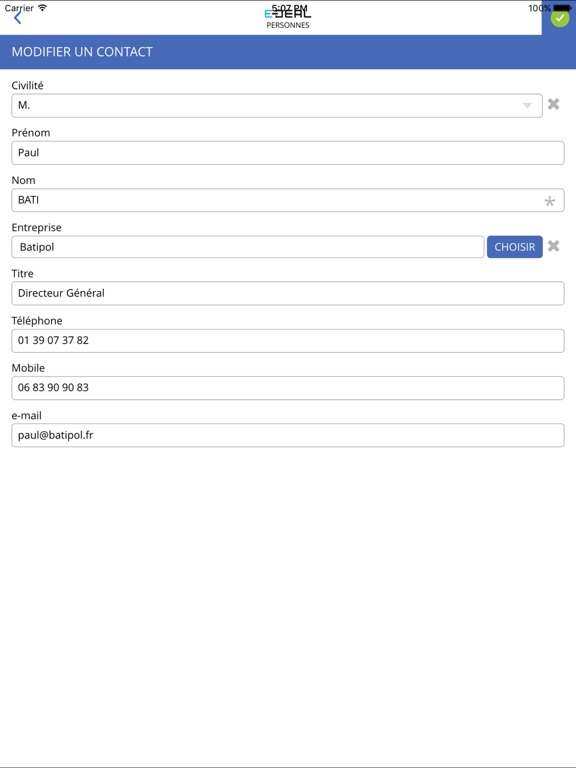
Task: Focus the e-mail field paul@batipol.fr
Action: click(288, 435)
